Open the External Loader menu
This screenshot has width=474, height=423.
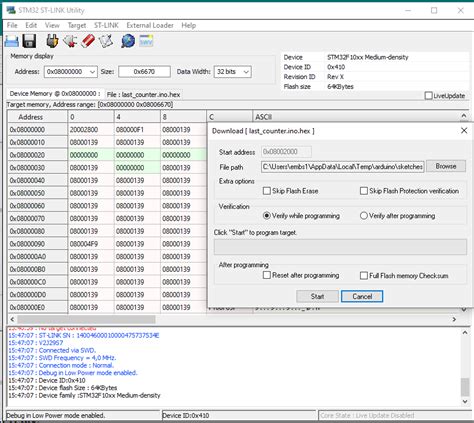[150, 25]
